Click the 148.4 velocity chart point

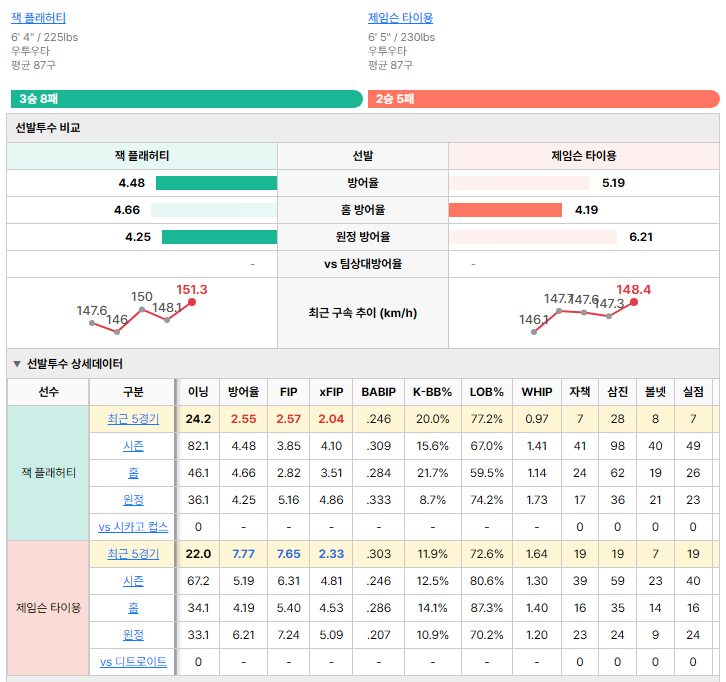pos(634,302)
